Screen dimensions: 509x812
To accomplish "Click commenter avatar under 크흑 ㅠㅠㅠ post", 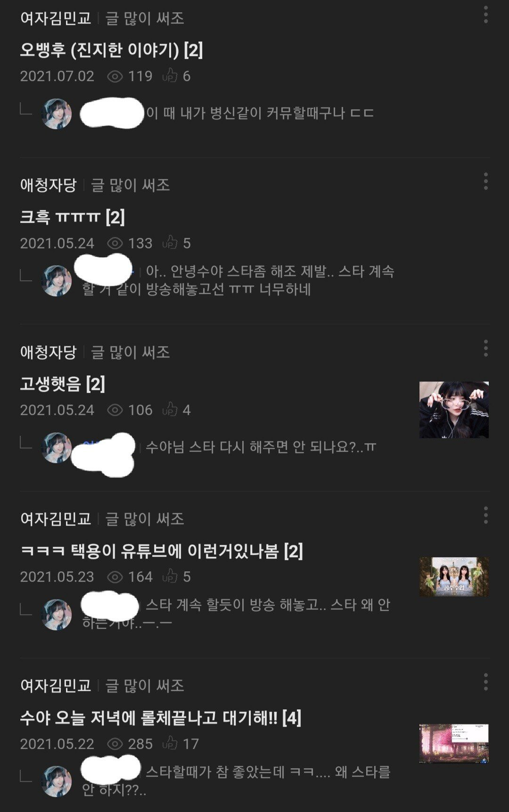I will pyautogui.click(x=57, y=280).
